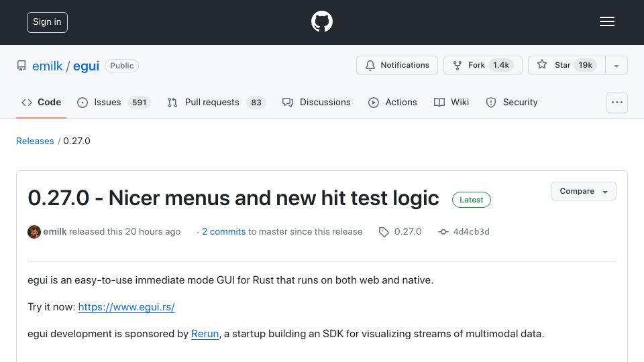Click the Wiki open-book icon
Image resolution: width=644 pixels, height=362 pixels.
(439, 103)
